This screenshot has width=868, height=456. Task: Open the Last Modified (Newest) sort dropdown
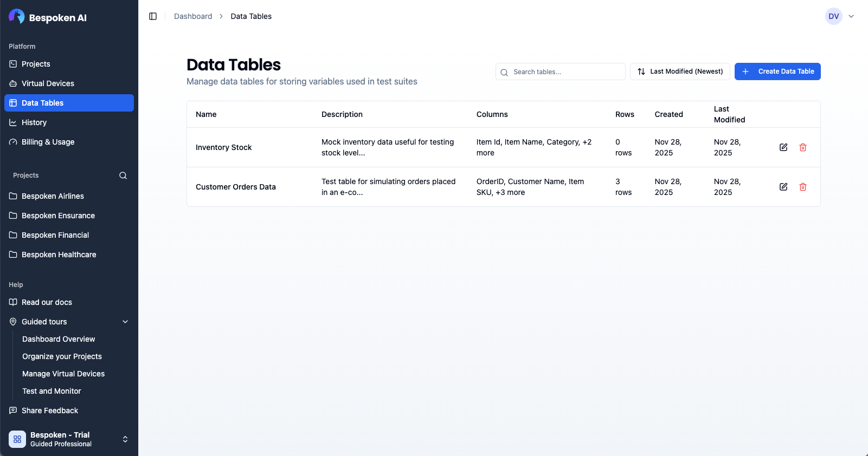point(680,71)
